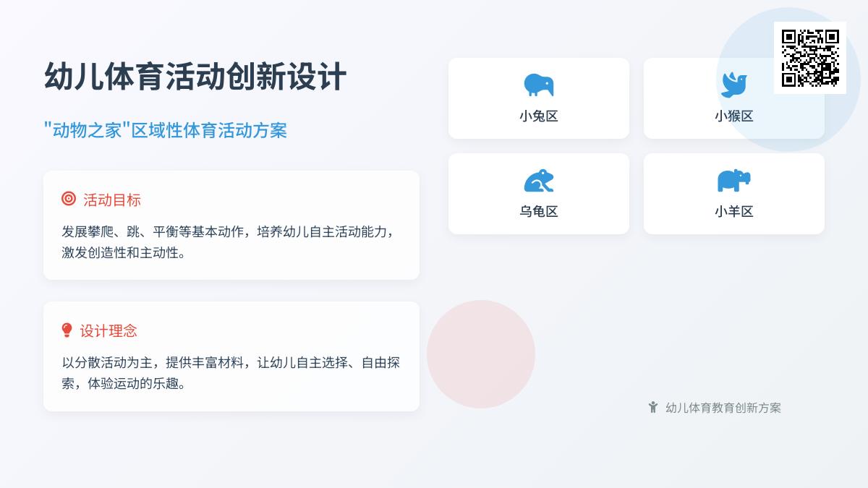Click the hippo icon above 小羊区

pos(733,181)
